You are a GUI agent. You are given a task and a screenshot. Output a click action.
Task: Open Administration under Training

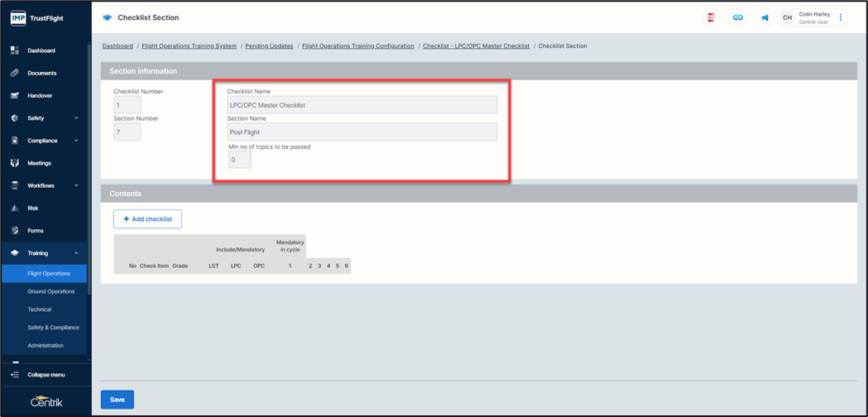(46, 345)
